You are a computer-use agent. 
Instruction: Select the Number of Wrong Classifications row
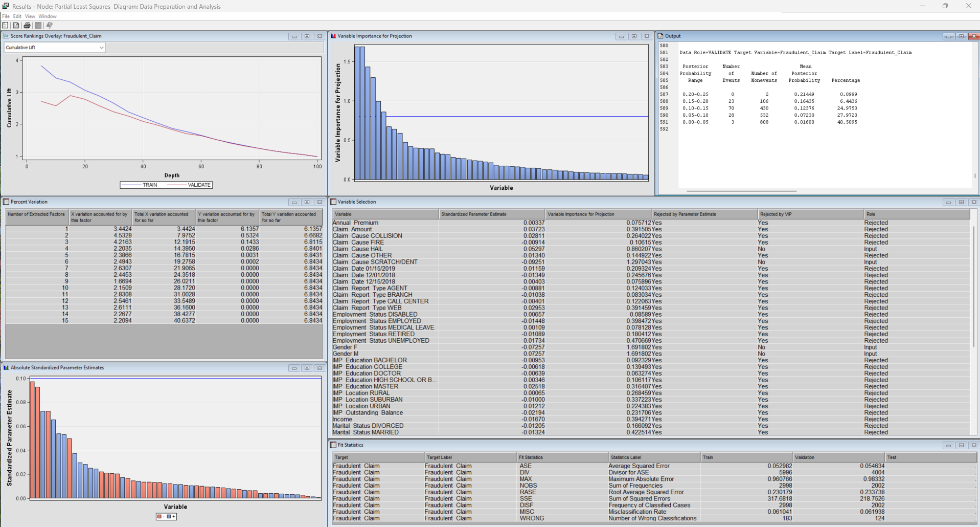pyautogui.click(x=654, y=518)
